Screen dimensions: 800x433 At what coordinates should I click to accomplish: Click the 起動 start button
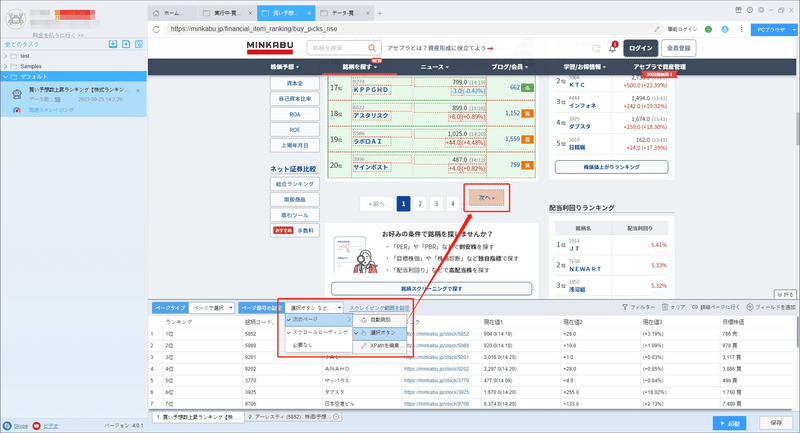(x=730, y=423)
